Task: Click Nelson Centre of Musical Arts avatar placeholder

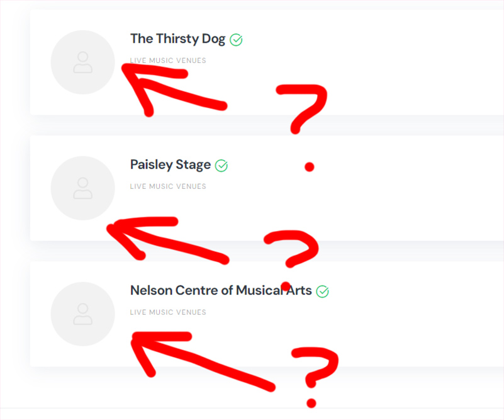Action: tap(83, 314)
